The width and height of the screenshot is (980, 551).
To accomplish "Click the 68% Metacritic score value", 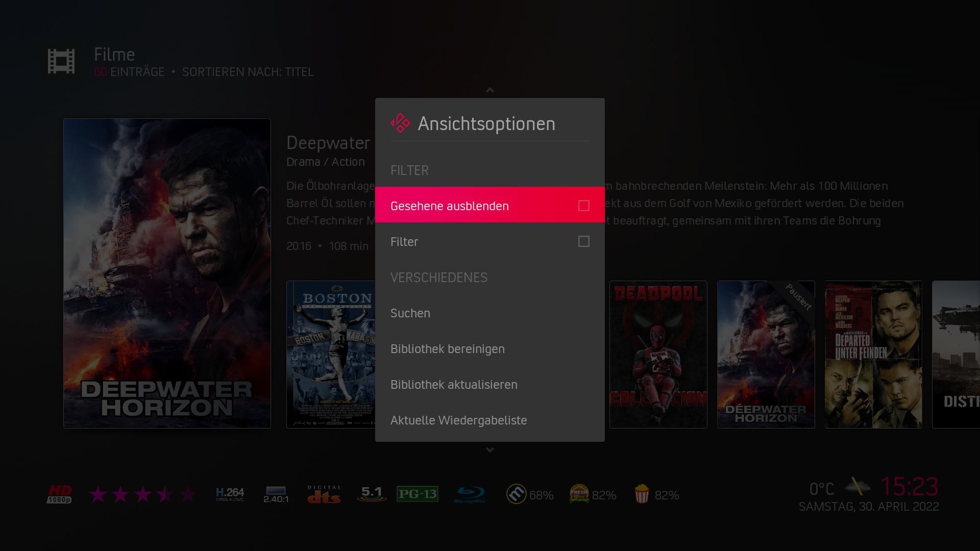I will (x=542, y=495).
